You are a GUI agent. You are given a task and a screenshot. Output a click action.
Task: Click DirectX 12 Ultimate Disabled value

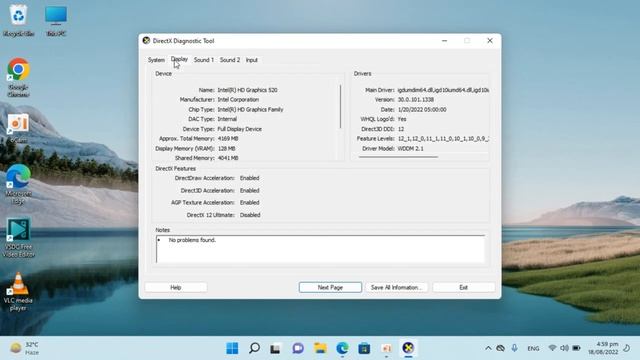(x=250, y=215)
